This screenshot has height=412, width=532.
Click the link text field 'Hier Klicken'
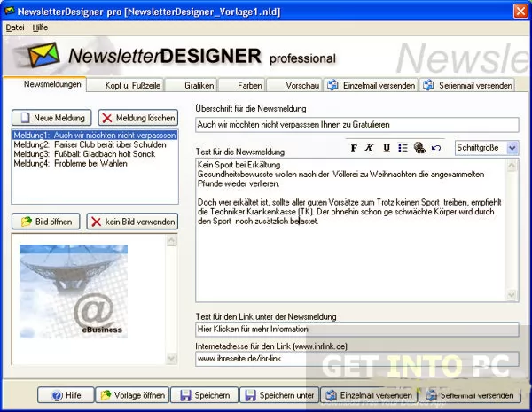coord(357,329)
